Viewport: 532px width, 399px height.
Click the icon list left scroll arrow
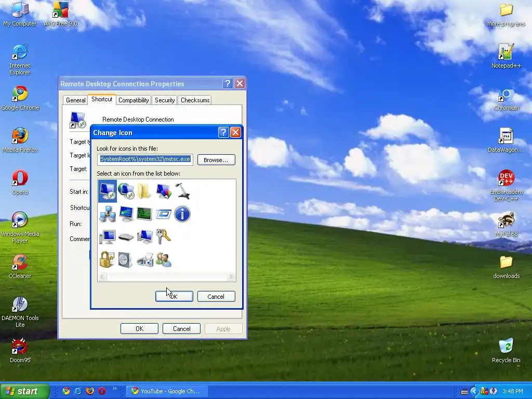[x=103, y=277]
